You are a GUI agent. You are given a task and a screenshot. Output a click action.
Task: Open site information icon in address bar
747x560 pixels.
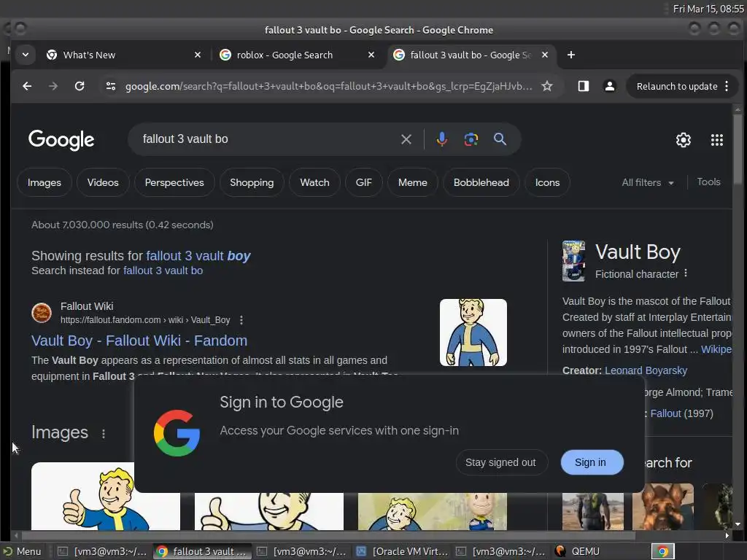[111, 86]
